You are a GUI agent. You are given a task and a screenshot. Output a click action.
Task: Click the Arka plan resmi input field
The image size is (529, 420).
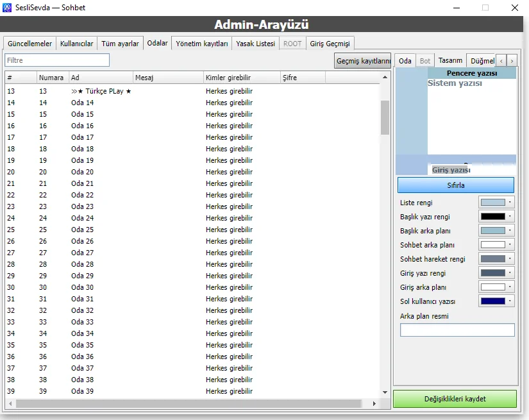click(457, 330)
